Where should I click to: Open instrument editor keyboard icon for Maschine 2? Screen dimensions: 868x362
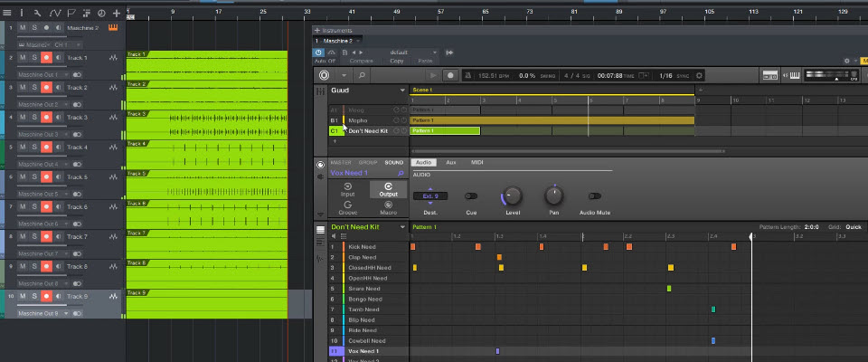pos(113,28)
